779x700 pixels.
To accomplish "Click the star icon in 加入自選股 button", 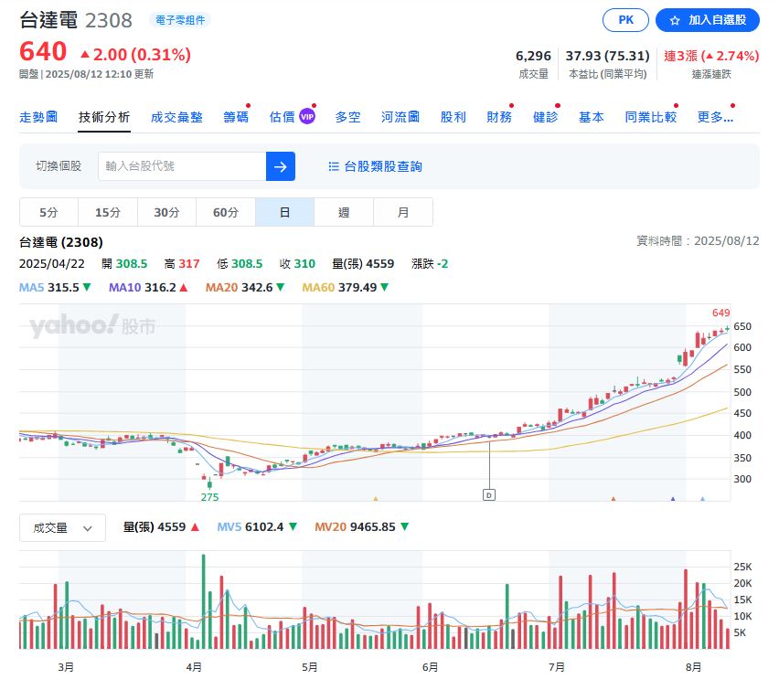I will pos(674,20).
